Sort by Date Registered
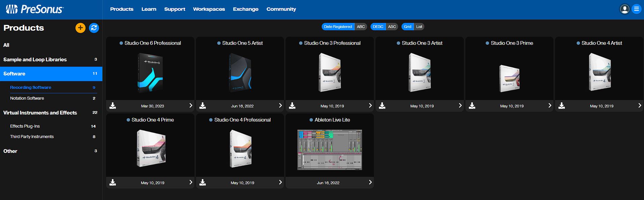Screen dimensions: 644x200 (338, 27)
